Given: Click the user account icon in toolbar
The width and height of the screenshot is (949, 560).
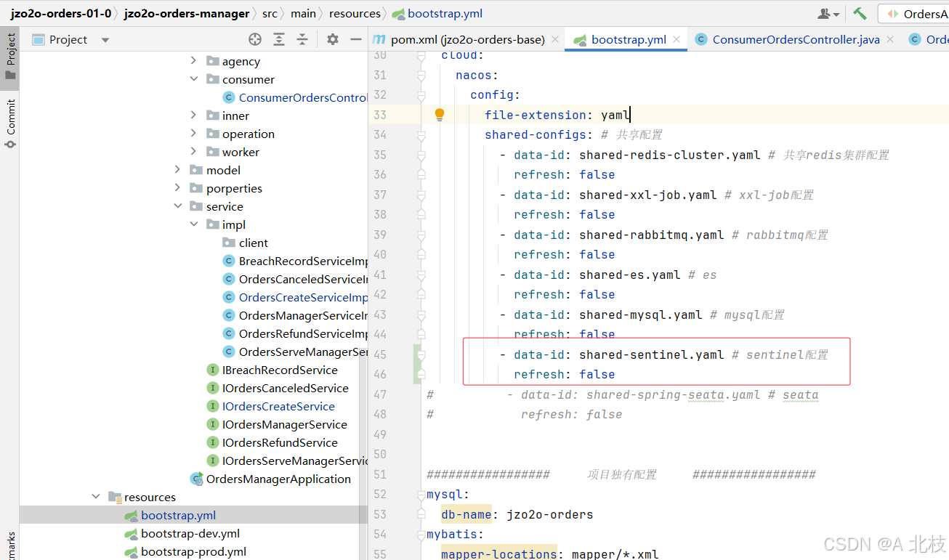Looking at the screenshot, I should tap(828, 13).
